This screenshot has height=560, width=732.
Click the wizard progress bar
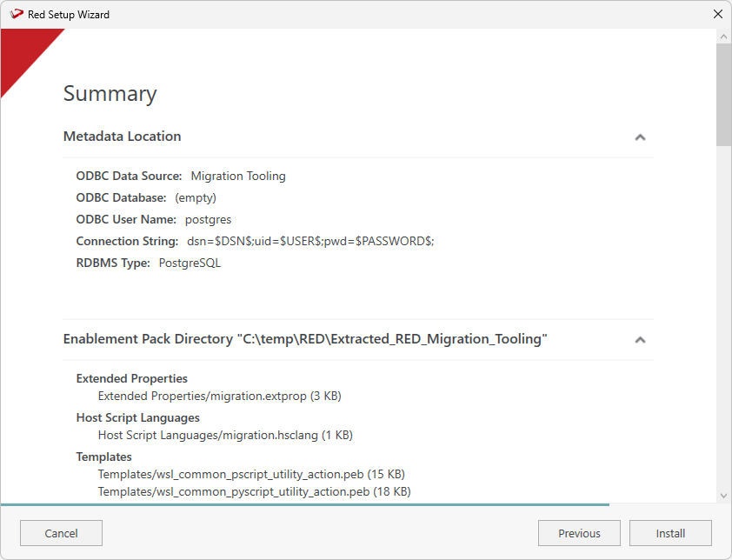click(304, 504)
